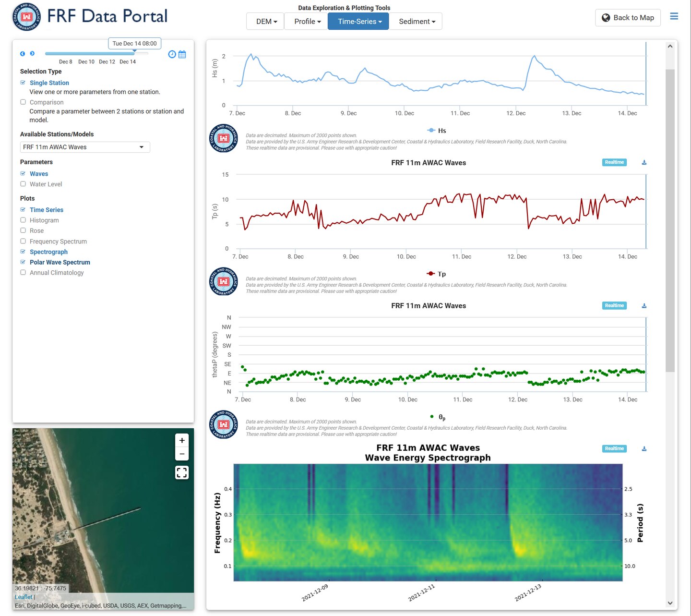Click the time slider track near Dec 10
The width and height of the screenshot is (691, 616).
pos(86,53)
